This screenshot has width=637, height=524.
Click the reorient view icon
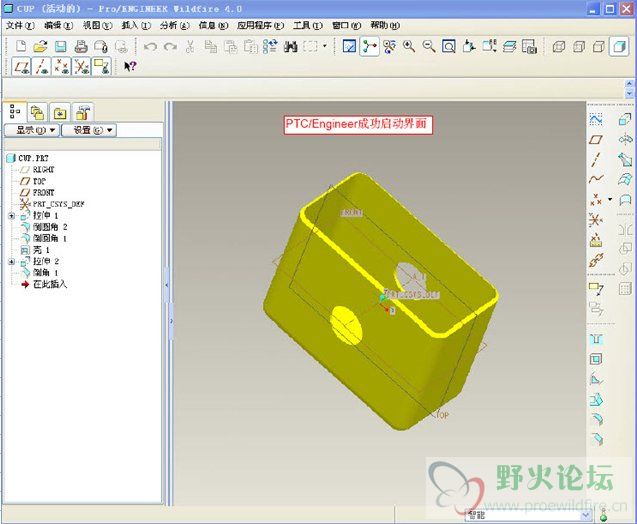(469, 46)
